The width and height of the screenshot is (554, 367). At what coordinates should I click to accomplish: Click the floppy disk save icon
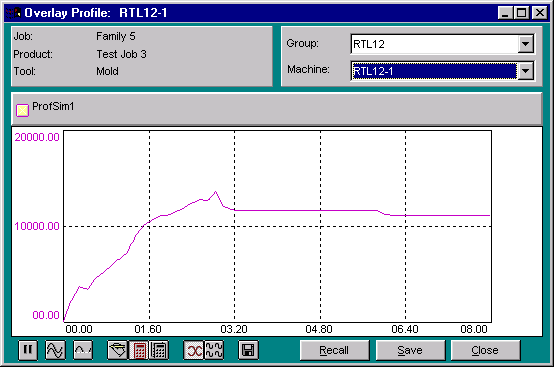click(248, 350)
